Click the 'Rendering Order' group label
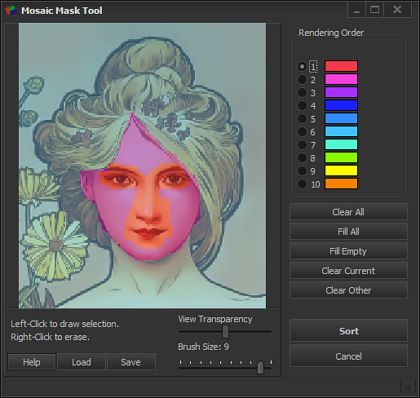The image size is (420, 398). pyautogui.click(x=331, y=33)
